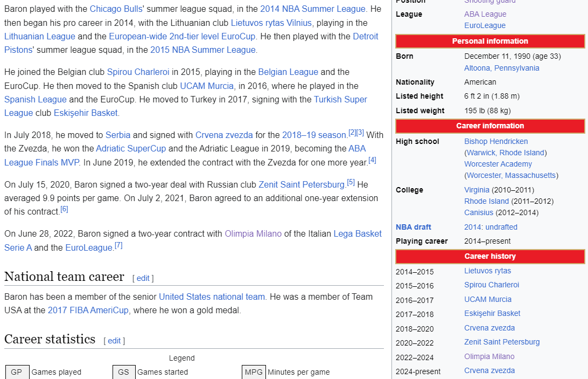The height and width of the screenshot is (379, 588).
Task: Open Zenit Saint Petersburg in career history
Action: [x=502, y=342]
